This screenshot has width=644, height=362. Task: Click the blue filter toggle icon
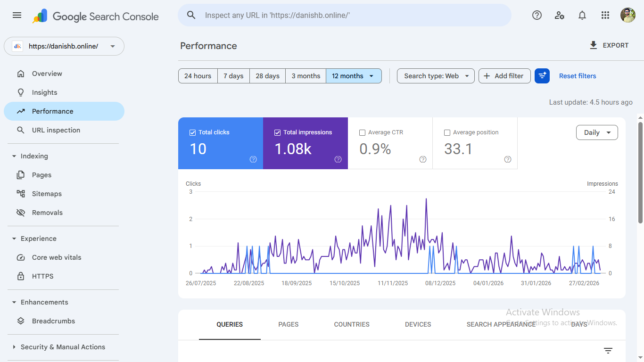(542, 76)
